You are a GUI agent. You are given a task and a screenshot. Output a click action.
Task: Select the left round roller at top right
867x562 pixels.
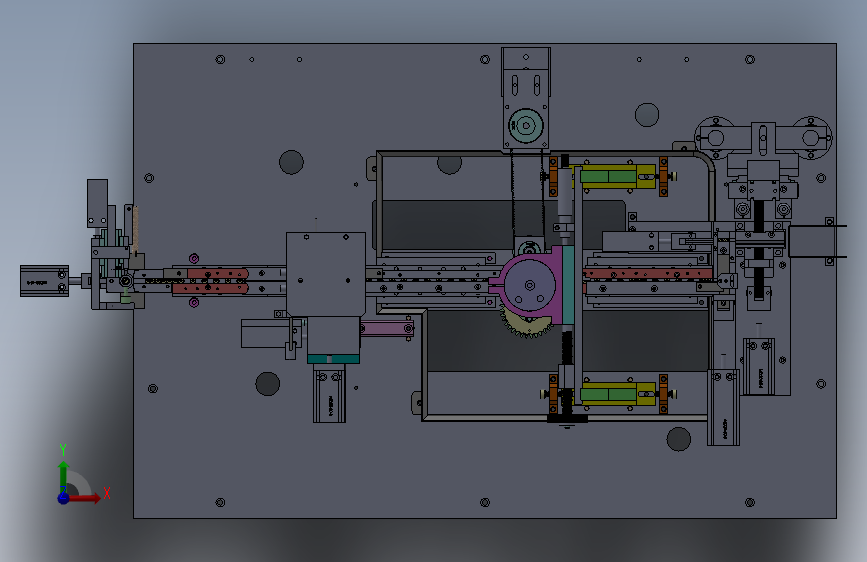(x=715, y=138)
